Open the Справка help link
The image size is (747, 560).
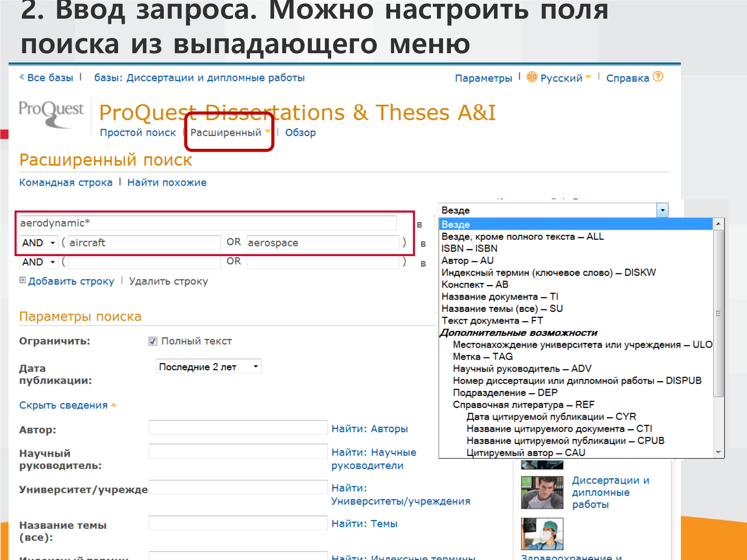coord(627,78)
